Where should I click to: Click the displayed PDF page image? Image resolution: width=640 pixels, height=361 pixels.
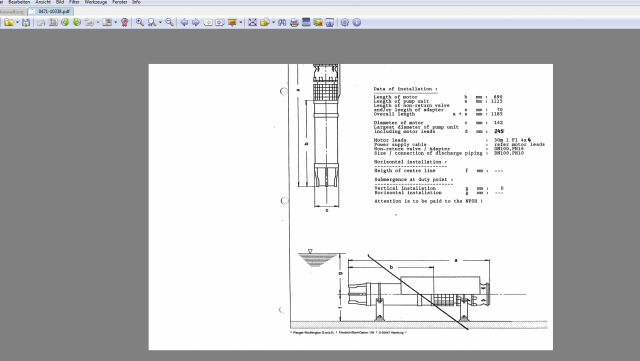coord(351,207)
